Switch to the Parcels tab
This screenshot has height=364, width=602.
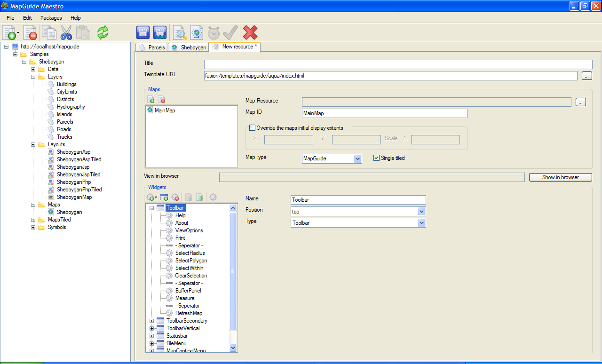coord(152,47)
